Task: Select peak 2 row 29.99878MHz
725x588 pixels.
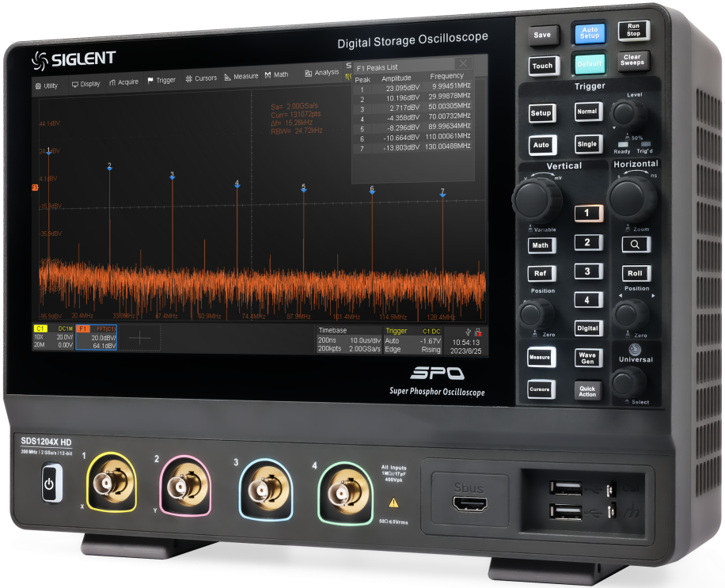Action: tap(413, 97)
